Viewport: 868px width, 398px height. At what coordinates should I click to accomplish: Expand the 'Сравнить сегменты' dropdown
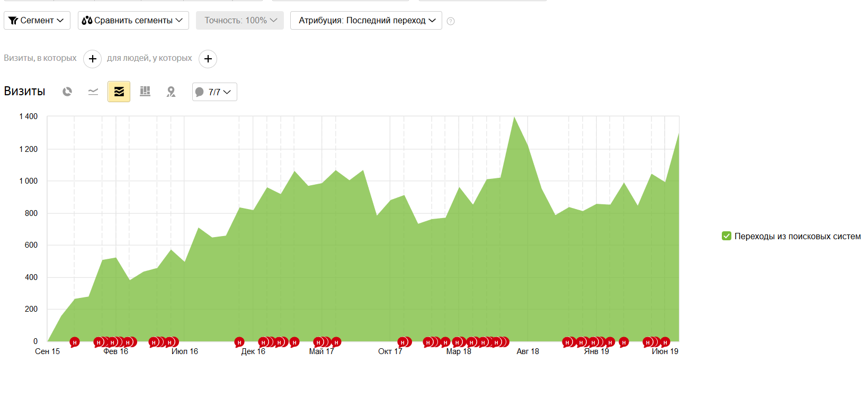coord(133,20)
